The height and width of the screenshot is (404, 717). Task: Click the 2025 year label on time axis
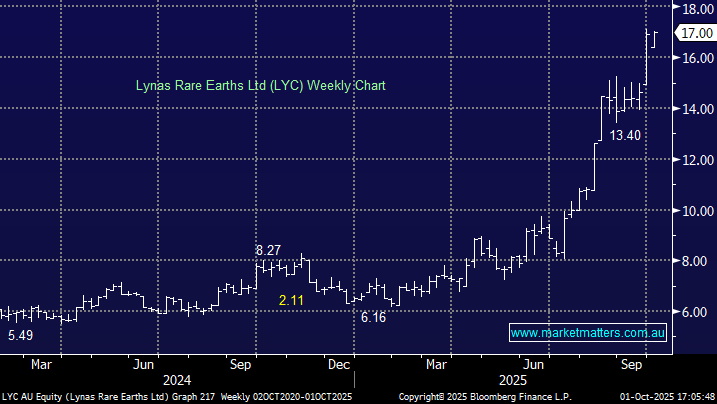click(x=511, y=380)
